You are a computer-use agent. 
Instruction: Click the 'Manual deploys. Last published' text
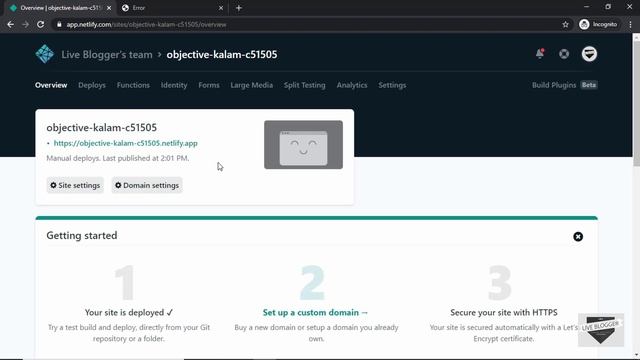(x=118, y=158)
